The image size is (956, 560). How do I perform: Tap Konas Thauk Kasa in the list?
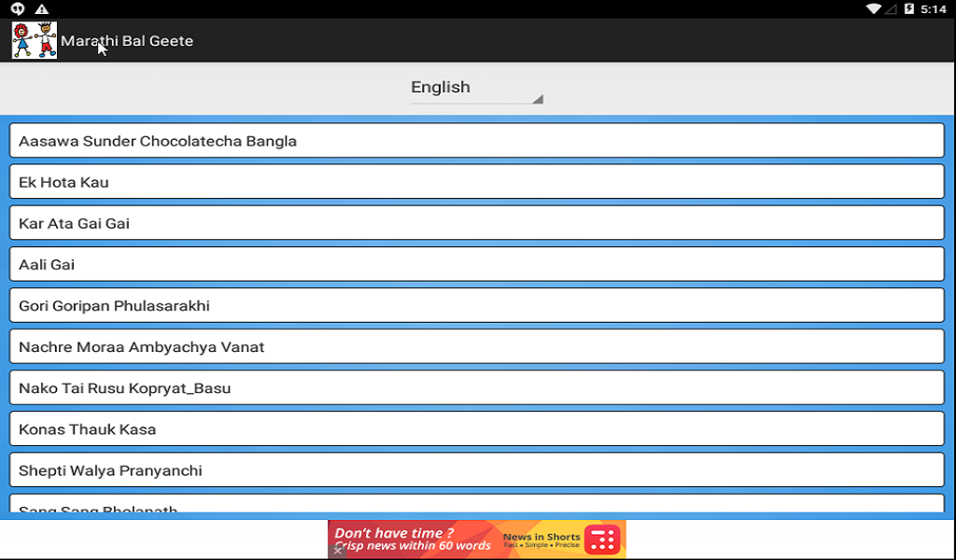(476, 428)
